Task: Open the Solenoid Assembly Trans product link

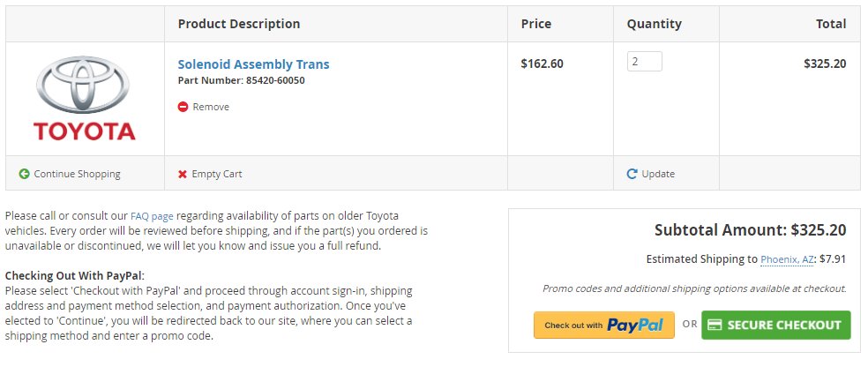Action: coord(253,64)
